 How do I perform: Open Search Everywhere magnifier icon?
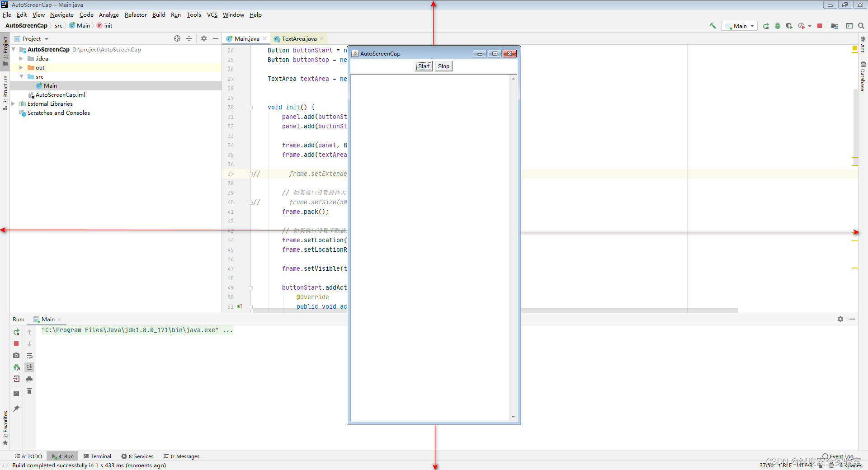click(x=861, y=26)
